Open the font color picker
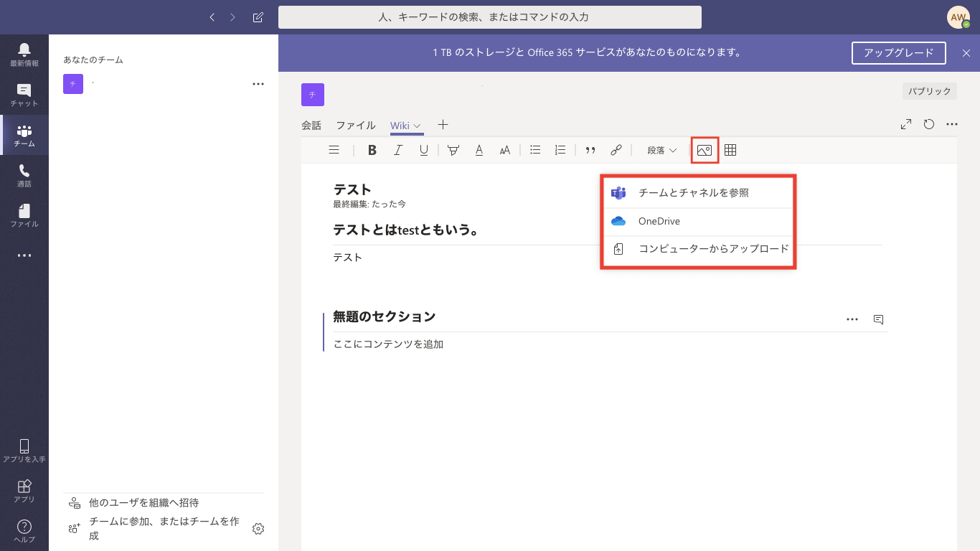 click(x=479, y=150)
